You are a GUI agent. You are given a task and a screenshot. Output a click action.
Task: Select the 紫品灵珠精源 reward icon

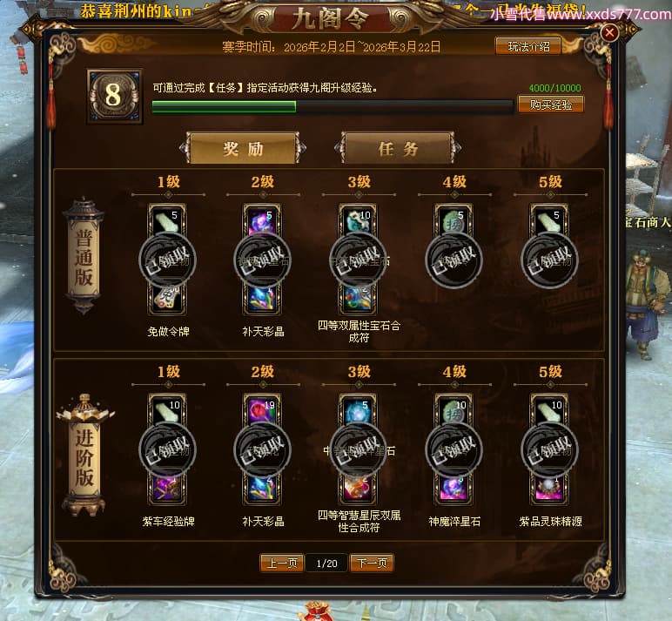click(x=549, y=489)
